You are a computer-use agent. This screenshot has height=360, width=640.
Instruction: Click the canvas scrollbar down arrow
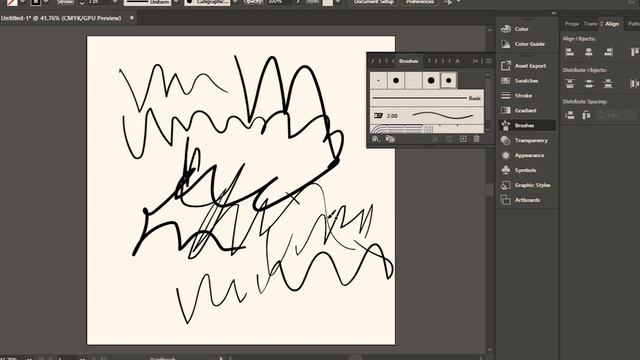[x=490, y=349]
